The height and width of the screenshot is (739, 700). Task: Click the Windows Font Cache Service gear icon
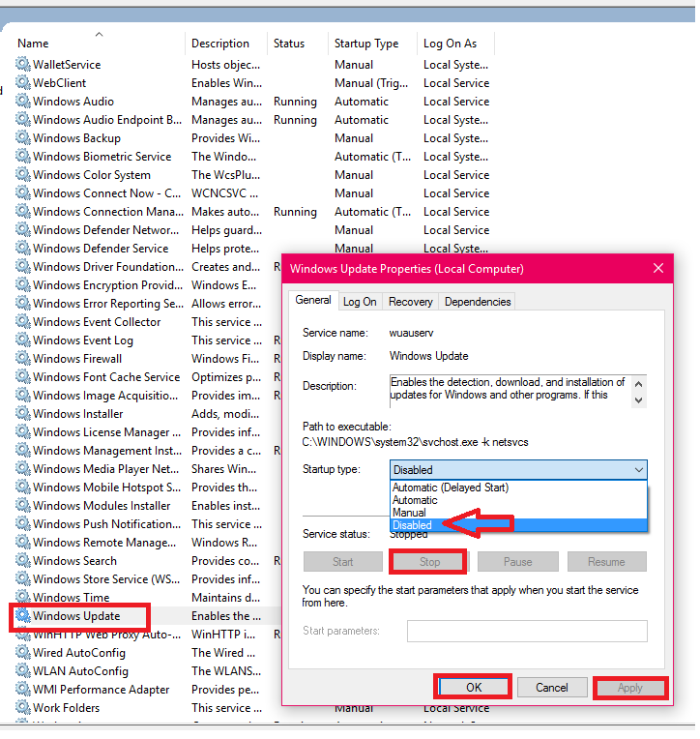tap(22, 376)
